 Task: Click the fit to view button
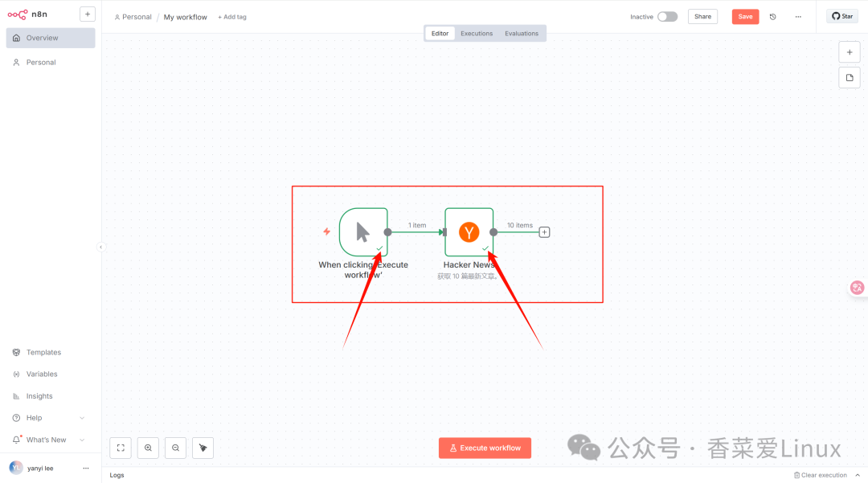point(121,448)
